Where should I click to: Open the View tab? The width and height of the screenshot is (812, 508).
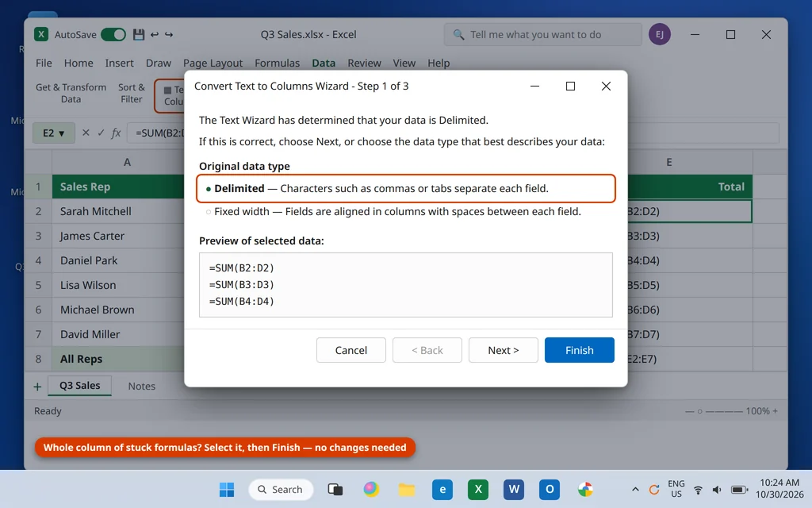(404, 63)
